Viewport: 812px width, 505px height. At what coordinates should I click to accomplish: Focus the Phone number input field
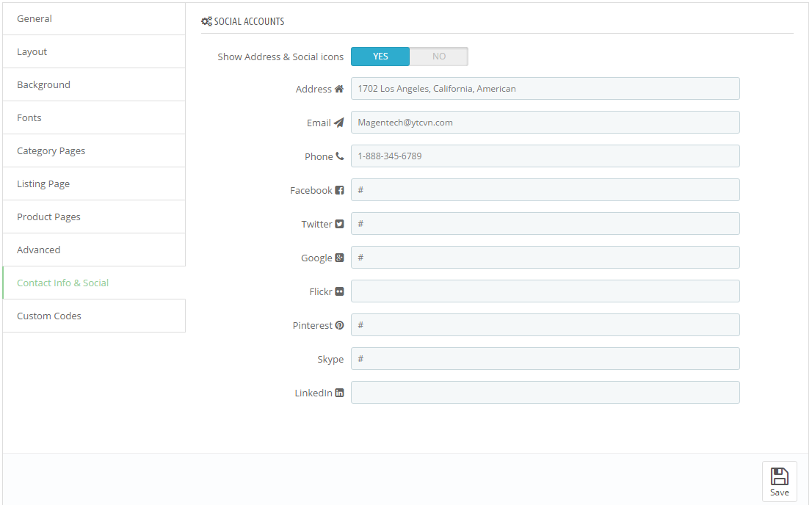(545, 156)
